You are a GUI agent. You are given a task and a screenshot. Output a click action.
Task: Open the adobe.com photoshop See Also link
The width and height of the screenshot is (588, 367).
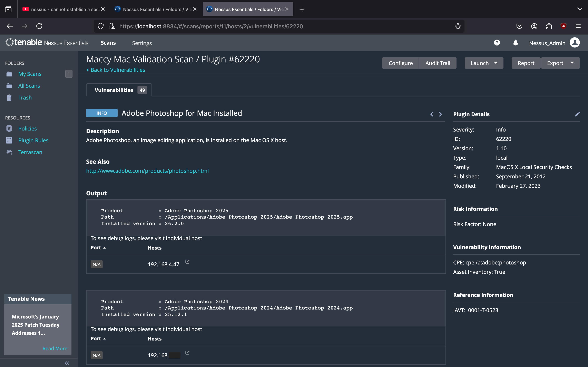coord(147,171)
